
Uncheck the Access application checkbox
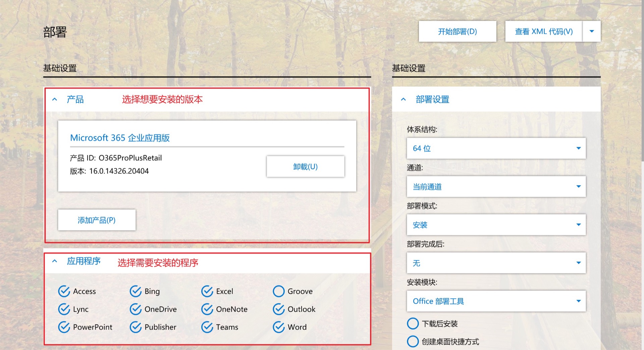click(64, 291)
